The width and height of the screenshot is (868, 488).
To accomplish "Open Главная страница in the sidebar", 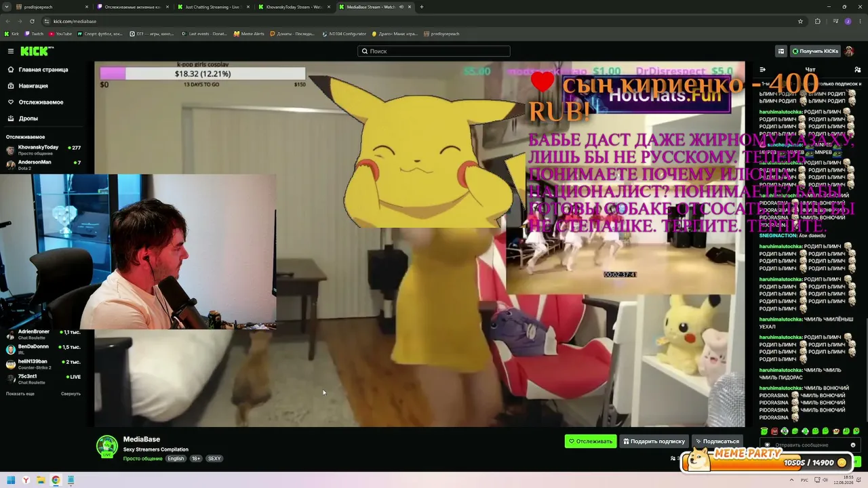I will point(43,69).
